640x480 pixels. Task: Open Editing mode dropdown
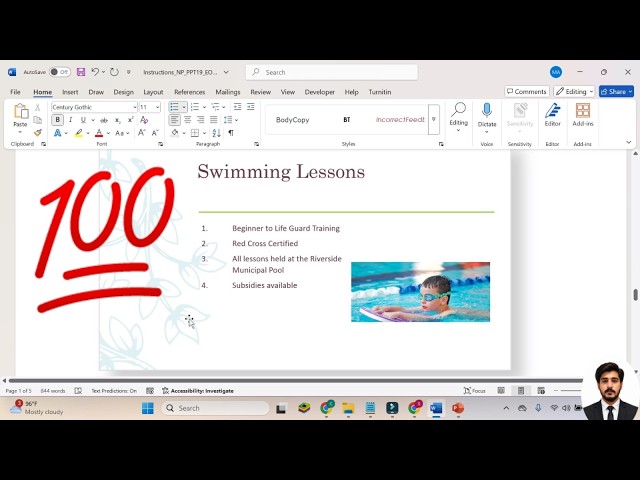pos(573,91)
